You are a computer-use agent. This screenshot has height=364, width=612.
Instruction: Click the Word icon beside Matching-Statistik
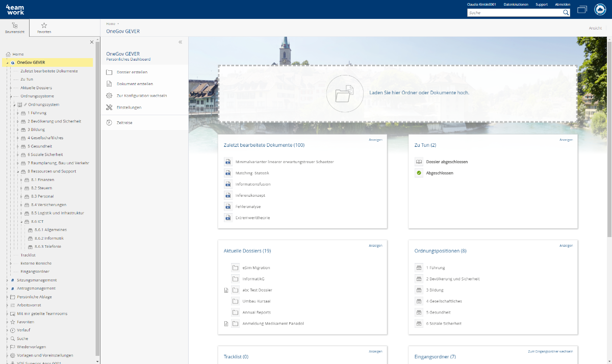pos(228,173)
